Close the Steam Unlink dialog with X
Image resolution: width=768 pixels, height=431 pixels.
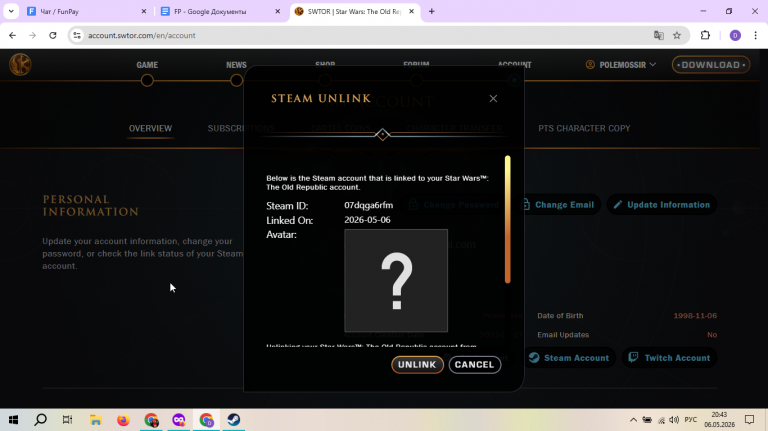tap(493, 98)
